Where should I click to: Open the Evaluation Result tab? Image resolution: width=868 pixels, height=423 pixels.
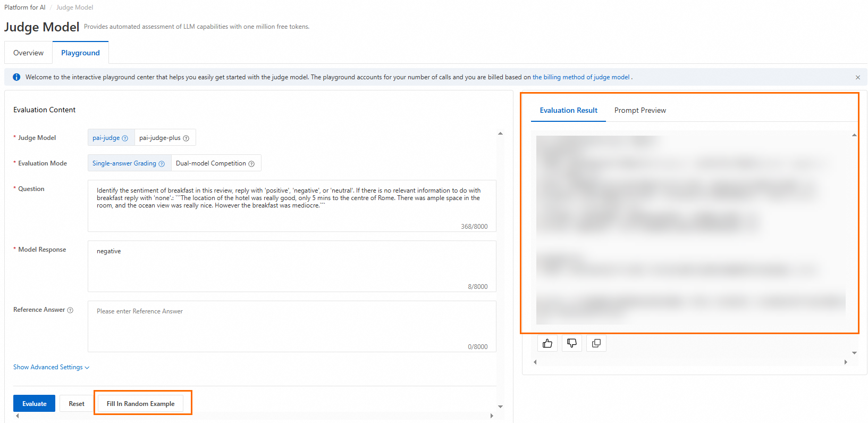569,110
